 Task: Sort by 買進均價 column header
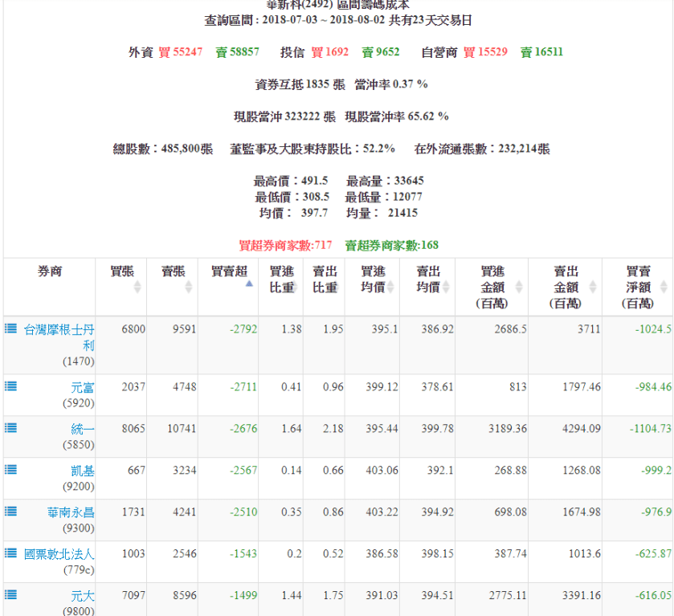pyautogui.click(x=373, y=279)
